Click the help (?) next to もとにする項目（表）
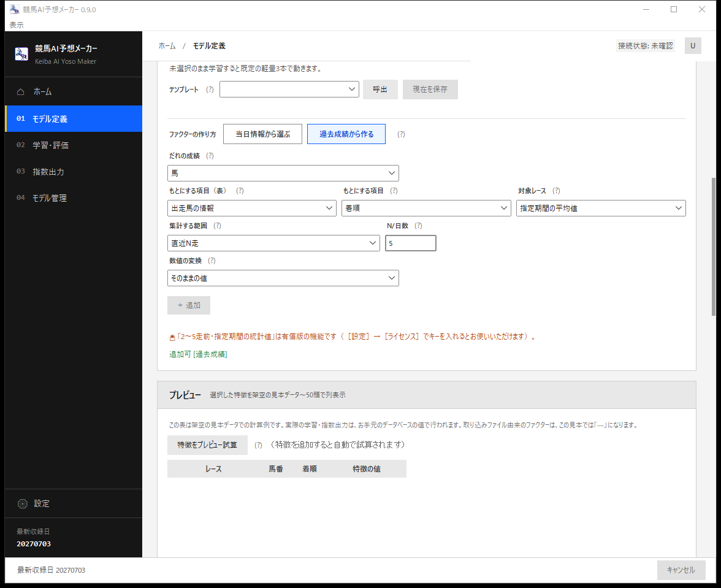This screenshot has height=588, width=721. point(240,191)
